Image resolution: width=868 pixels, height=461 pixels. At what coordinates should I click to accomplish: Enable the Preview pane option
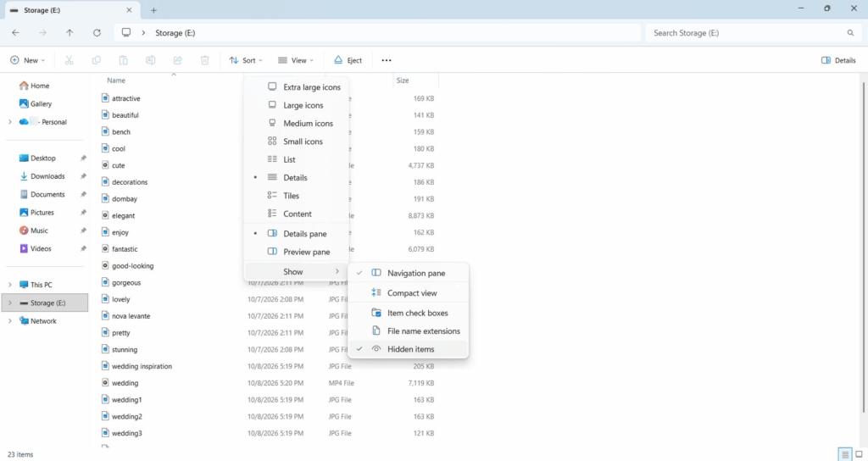(x=297, y=252)
